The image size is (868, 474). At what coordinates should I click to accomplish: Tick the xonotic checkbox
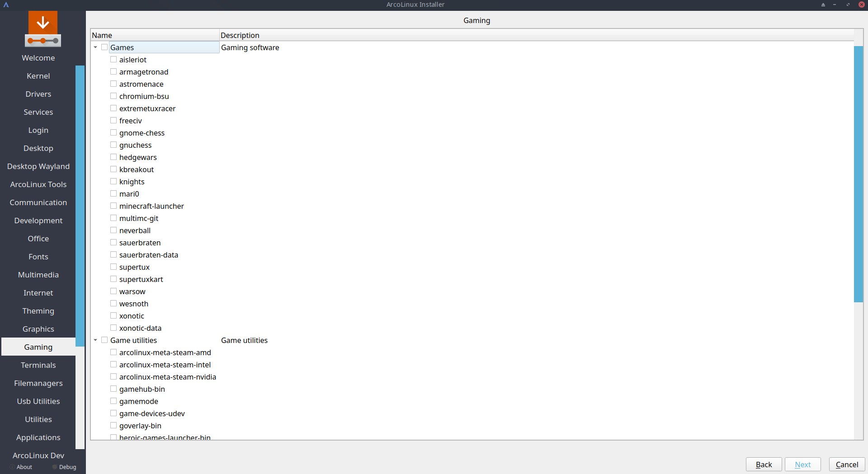click(113, 316)
